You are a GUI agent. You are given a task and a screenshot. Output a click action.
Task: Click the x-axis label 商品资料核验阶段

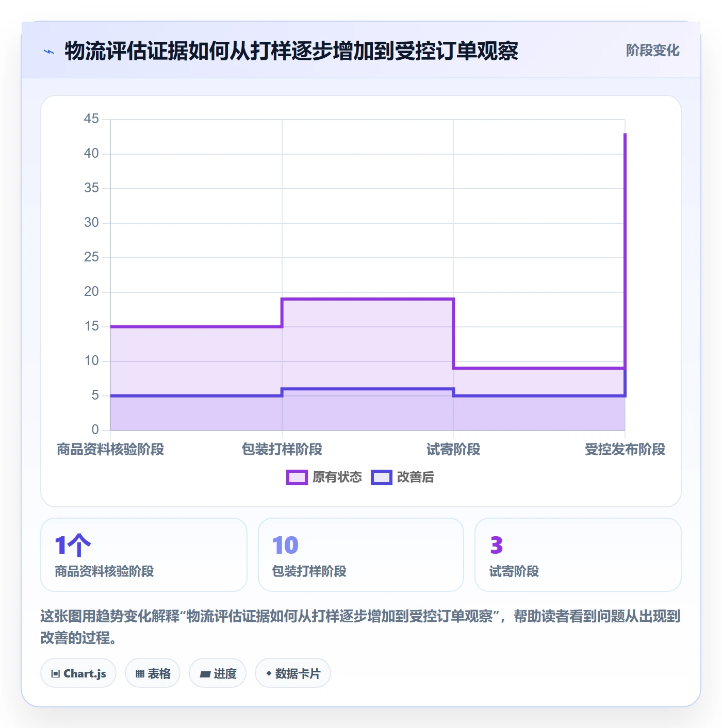coord(110,450)
